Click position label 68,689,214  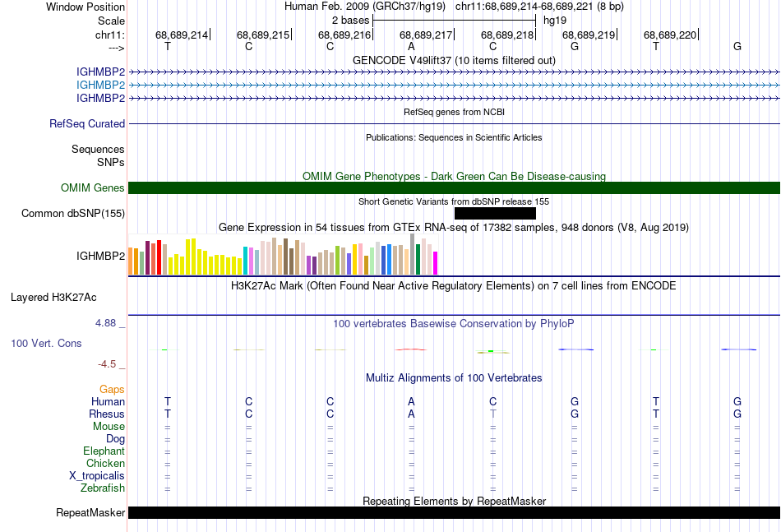[182, 35]
